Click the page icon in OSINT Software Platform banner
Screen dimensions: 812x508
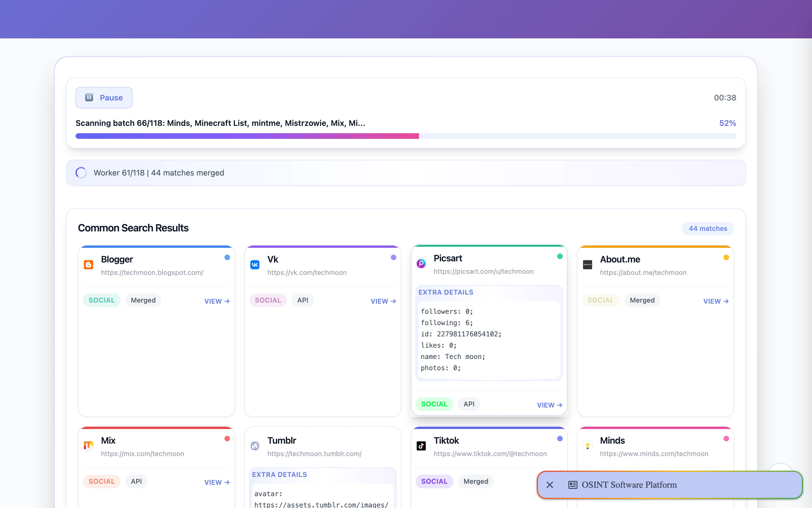click(x=573, y=485)
